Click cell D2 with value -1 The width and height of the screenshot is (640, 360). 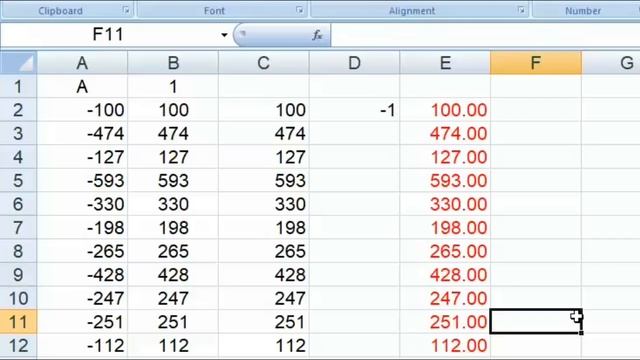pos(354,110)
